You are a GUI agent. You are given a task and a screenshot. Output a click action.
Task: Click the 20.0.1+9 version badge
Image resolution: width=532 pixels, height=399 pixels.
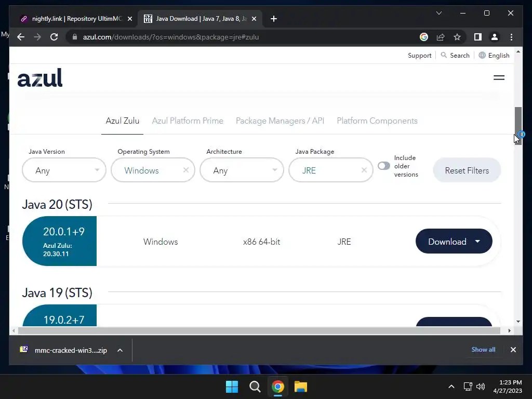coord(59,241)
